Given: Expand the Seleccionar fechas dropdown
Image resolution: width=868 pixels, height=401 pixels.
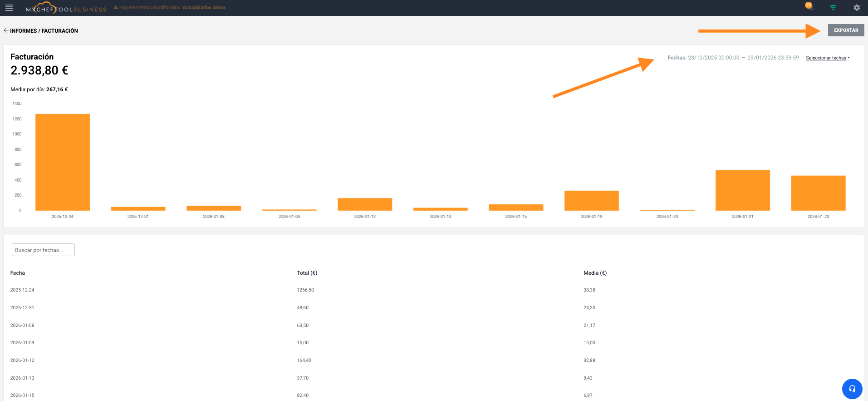Looking at the screenshot, I should [x=828, y=58].
